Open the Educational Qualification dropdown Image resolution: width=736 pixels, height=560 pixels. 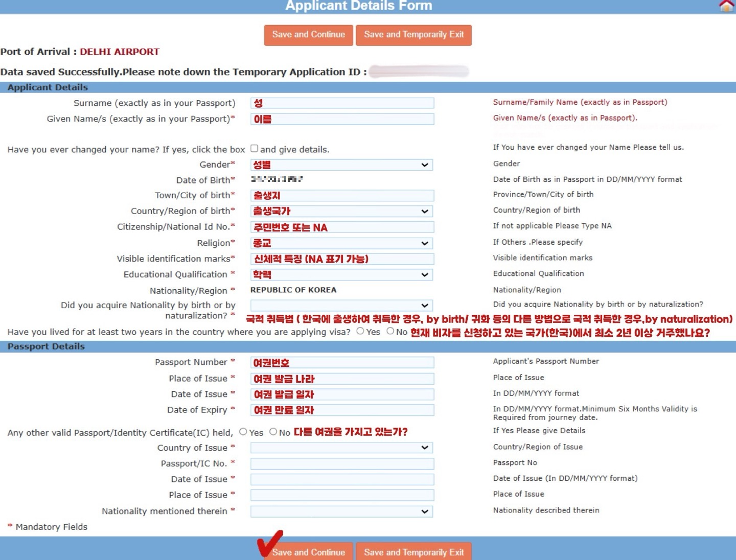point(341,274)
